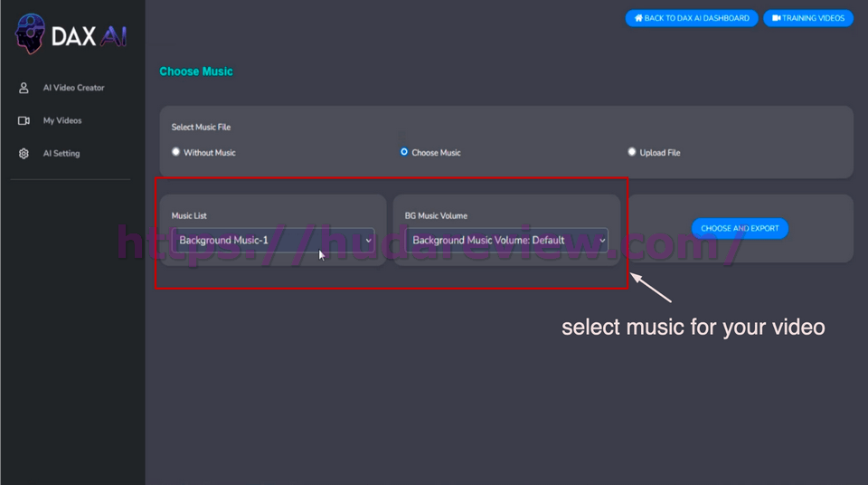Viewport: 868px width, 485px height.
Task: Select the Without Music radio button
Action: tap(176, 152)
